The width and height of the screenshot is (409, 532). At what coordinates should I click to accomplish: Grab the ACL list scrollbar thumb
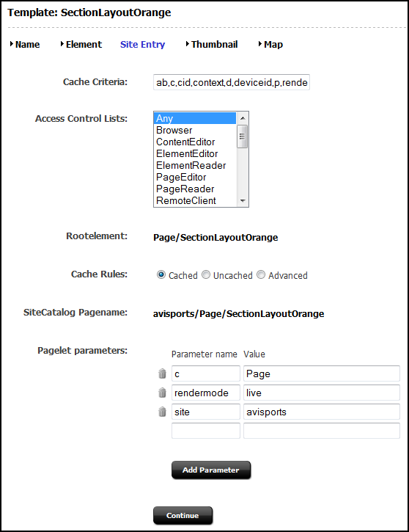[x=243, y=136]
